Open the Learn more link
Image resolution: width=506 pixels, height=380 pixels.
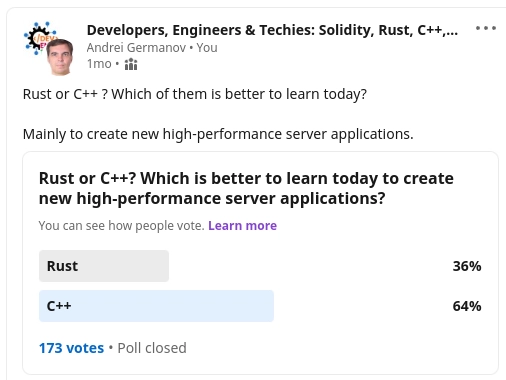(242, 226)
